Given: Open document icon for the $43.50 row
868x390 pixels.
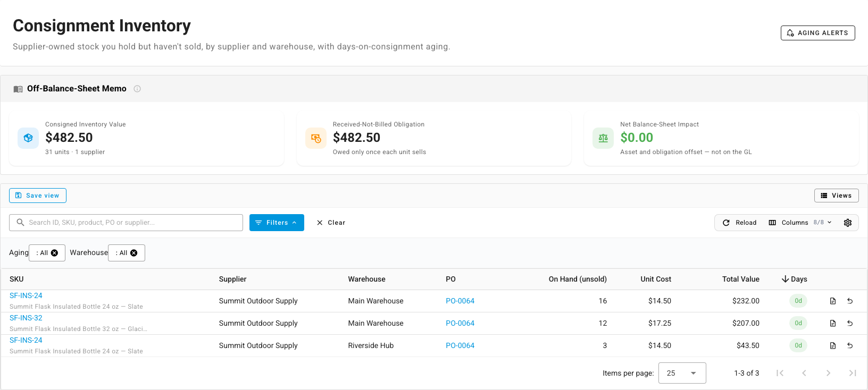Looking at the screenshot, I should [833, 345].
